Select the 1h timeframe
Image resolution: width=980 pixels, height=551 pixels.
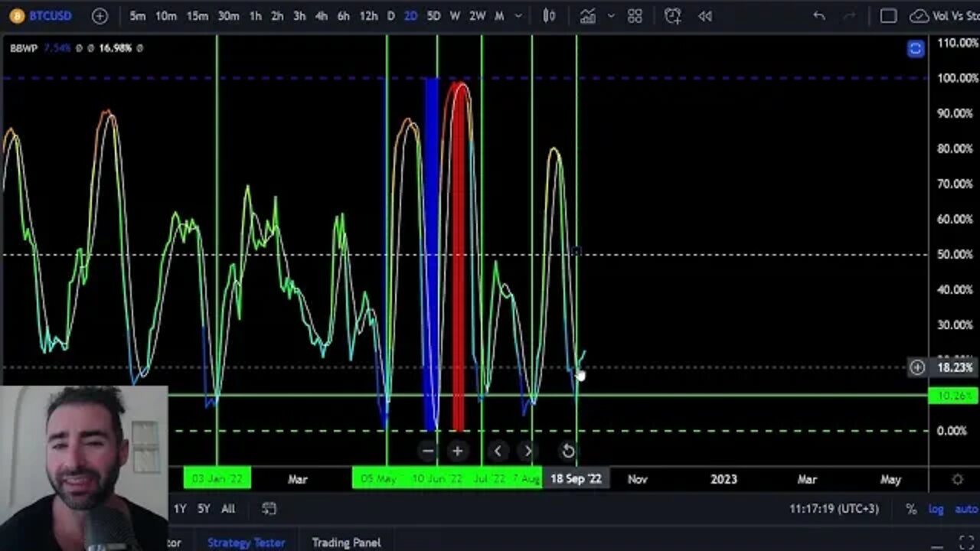256,15
